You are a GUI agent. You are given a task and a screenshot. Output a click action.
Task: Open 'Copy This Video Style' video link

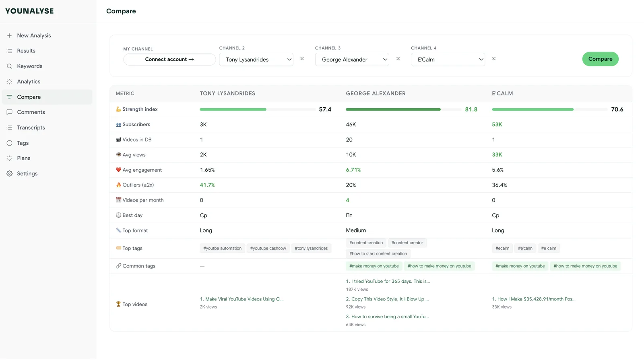tap(388, 299)
